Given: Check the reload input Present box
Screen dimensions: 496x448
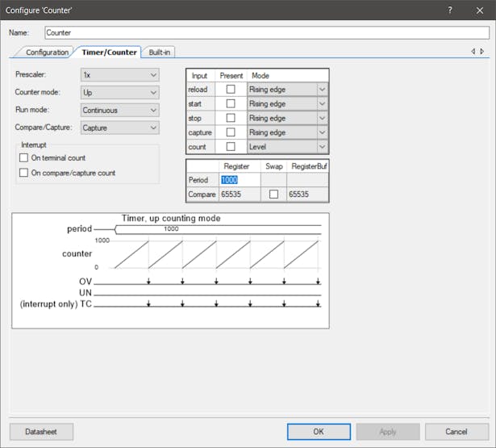Looking at the screenshot, I should 231,90.
